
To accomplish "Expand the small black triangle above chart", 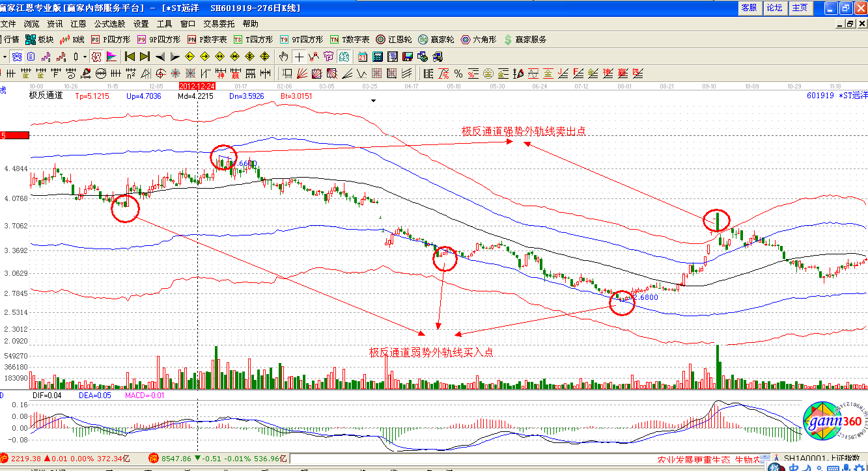I will 373,101.
